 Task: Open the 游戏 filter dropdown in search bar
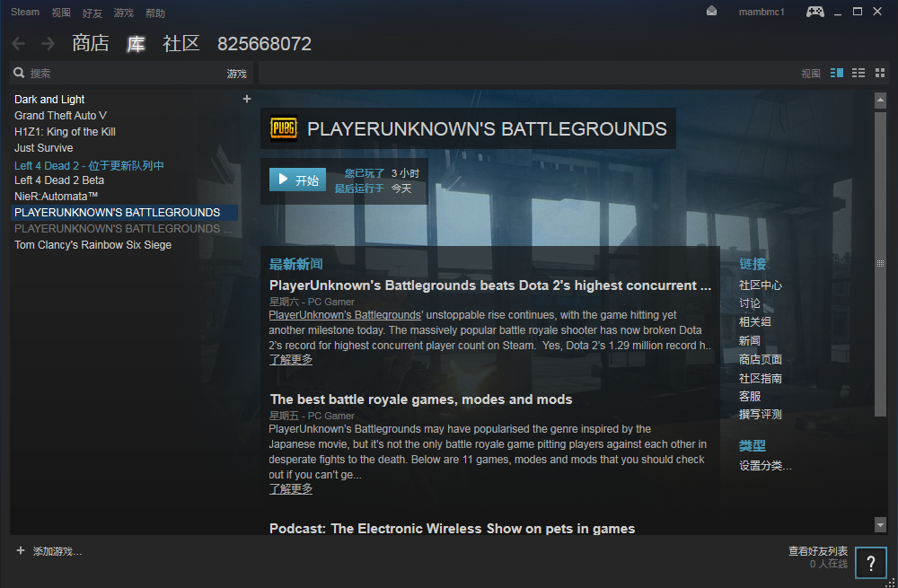click(236, 74)
